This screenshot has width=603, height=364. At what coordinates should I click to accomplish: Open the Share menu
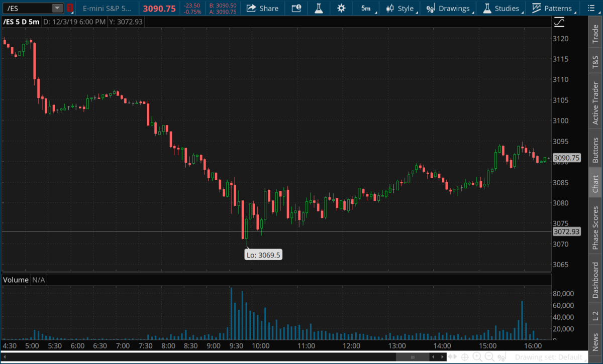[x=263, y=8]
